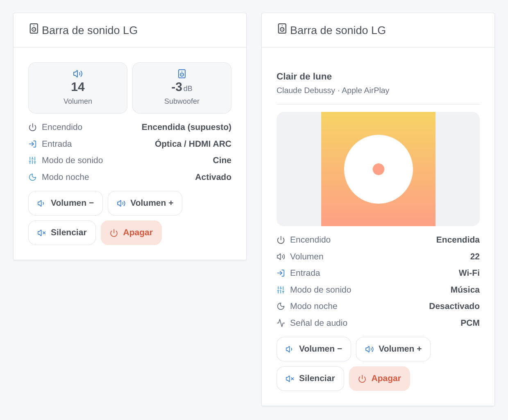The image size is (508, 420).
Task: Click the Desactivado night mode value
Action: coord(454,306)
